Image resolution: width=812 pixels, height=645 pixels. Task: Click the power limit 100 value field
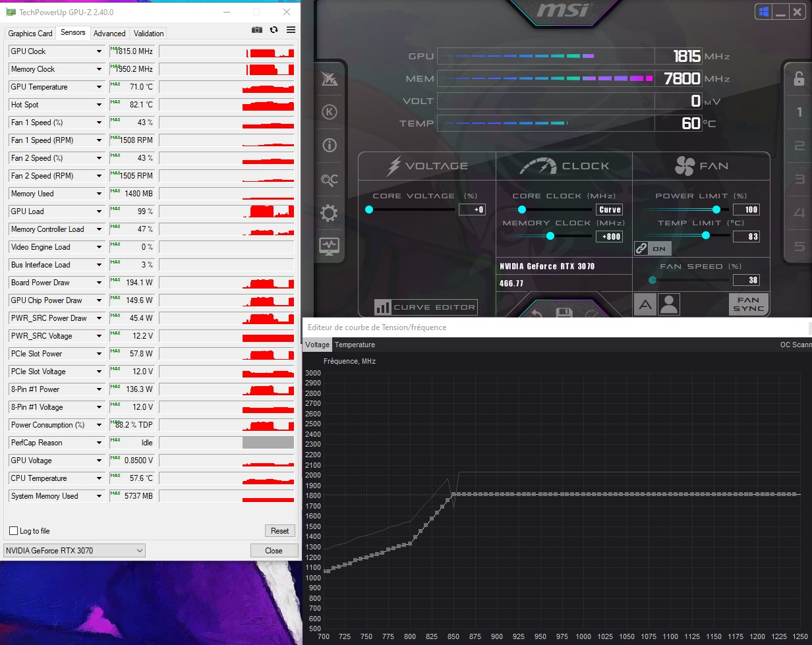click(747, 210)
